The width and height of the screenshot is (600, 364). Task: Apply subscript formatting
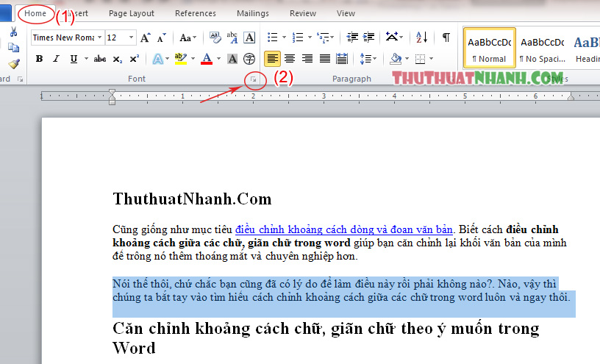coord(117,59)
